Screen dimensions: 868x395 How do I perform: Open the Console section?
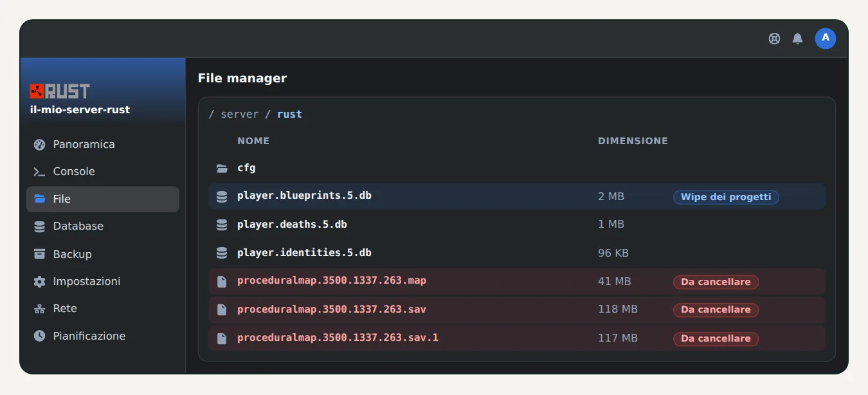(x=103, y=172)
